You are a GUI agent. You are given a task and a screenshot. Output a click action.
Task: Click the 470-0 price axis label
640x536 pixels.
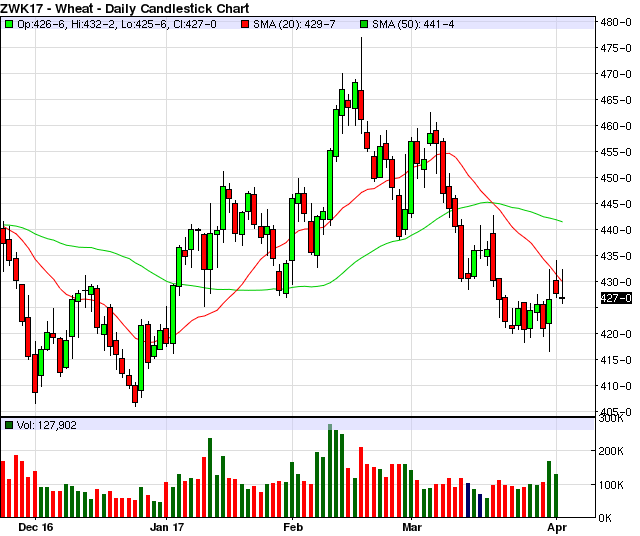coord(616,74)
